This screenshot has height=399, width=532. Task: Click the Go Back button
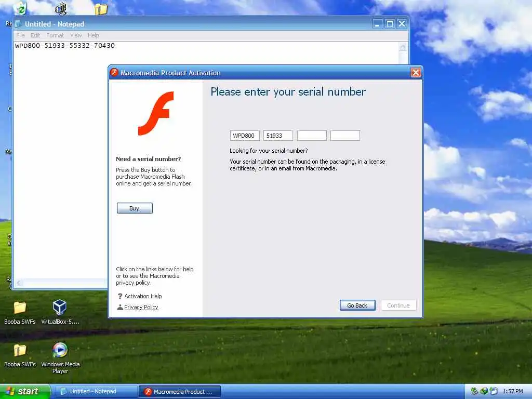(357, 305)
